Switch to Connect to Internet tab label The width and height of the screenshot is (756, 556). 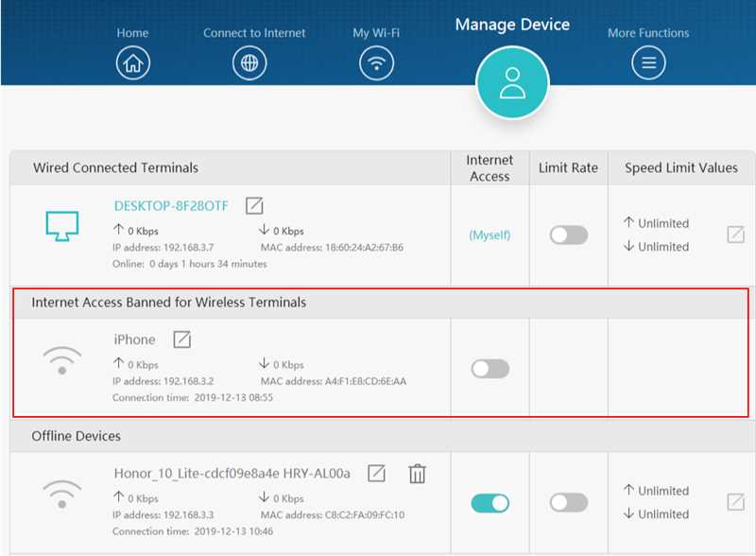click(x=254, y=33)
